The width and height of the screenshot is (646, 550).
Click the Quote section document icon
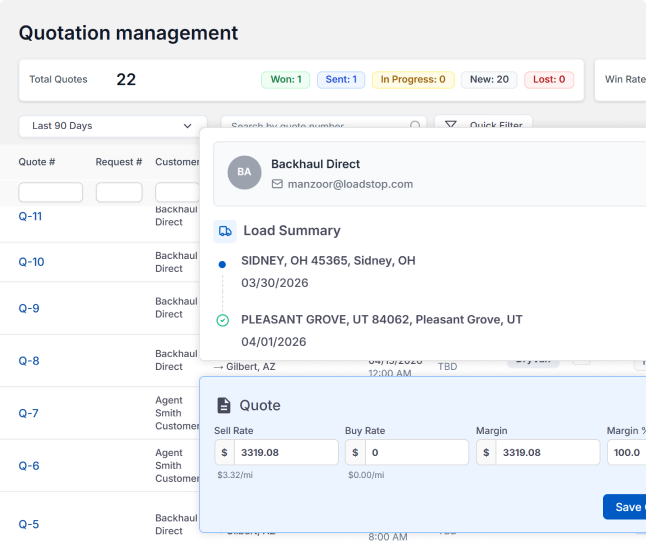(x=224, y=405)
